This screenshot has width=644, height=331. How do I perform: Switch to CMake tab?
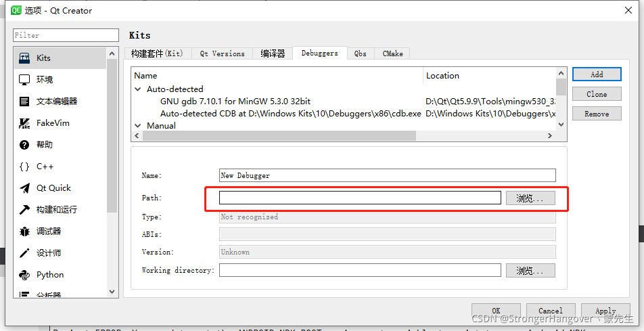392,53
